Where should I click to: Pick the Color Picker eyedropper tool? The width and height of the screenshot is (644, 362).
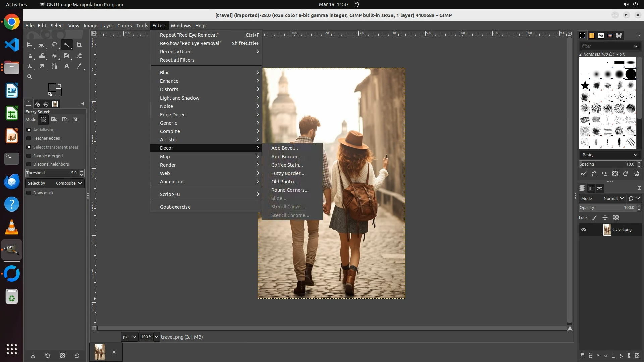coord(79,66)
